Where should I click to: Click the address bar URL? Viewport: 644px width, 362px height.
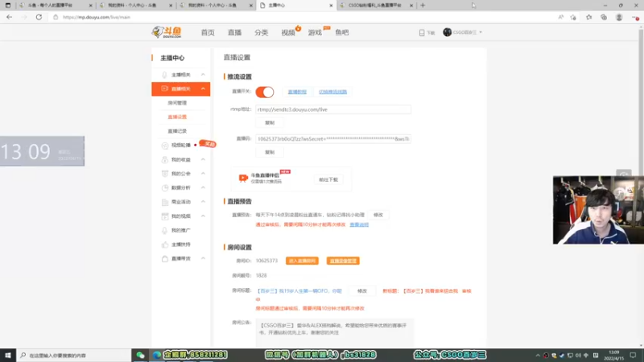[x=97, y=17]
